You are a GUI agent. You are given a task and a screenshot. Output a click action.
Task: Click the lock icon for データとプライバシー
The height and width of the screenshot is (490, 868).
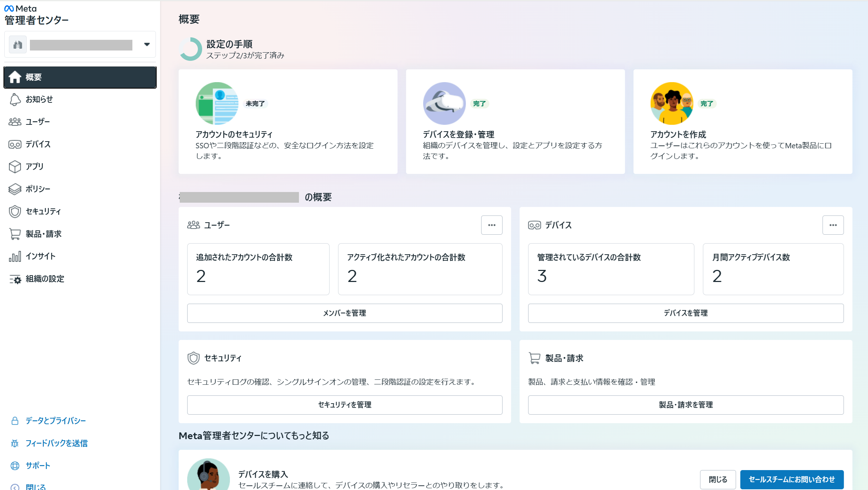15,421
